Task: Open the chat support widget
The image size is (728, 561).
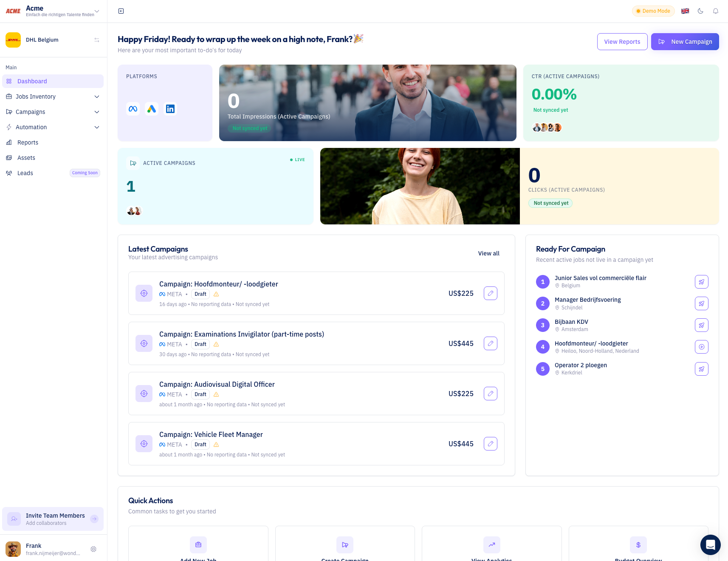Action: coord(711,545)
